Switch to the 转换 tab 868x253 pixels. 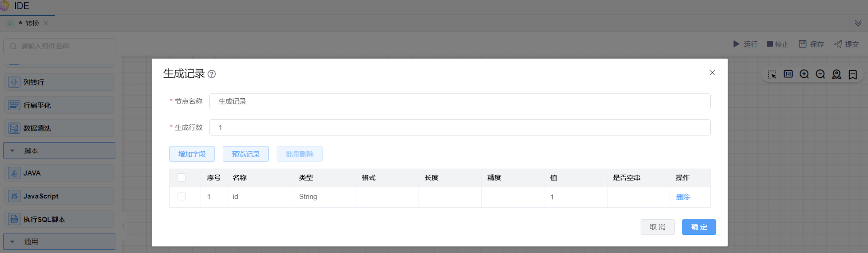(32, 23)
